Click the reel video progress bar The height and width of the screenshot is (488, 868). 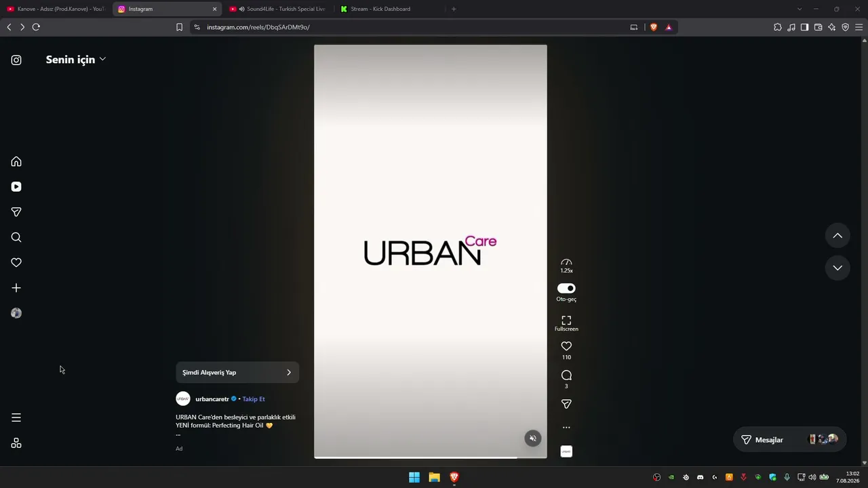point(431,457)
